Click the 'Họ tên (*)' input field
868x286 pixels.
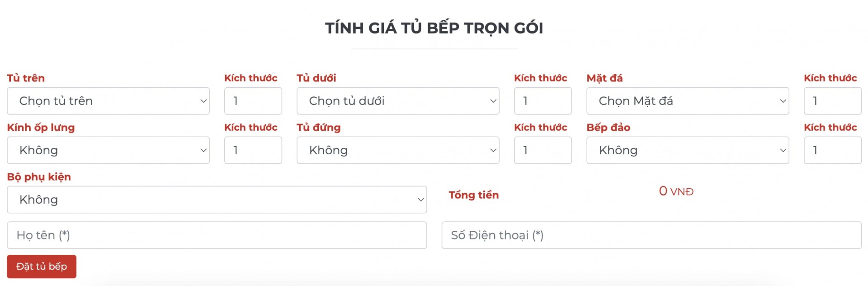pos(217,235)
